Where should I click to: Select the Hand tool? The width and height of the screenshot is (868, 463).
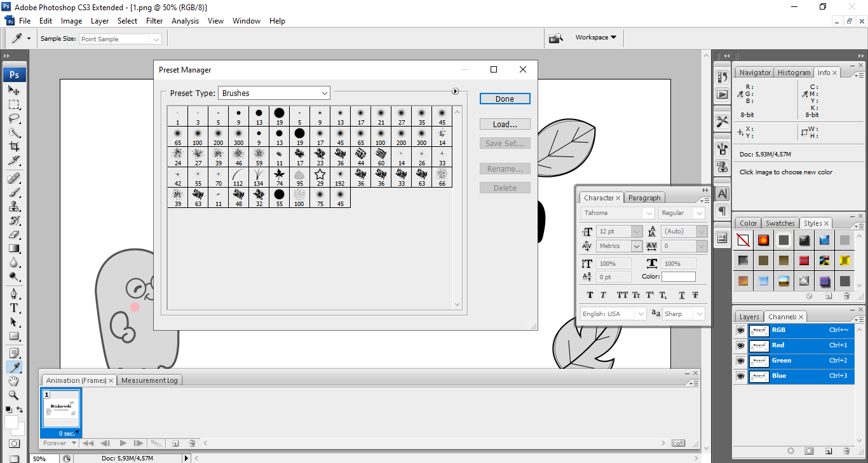pos(14,381)
